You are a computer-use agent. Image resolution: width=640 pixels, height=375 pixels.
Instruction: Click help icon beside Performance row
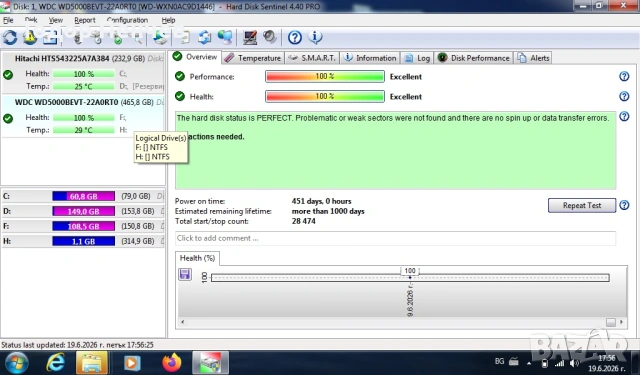point(624,76)
